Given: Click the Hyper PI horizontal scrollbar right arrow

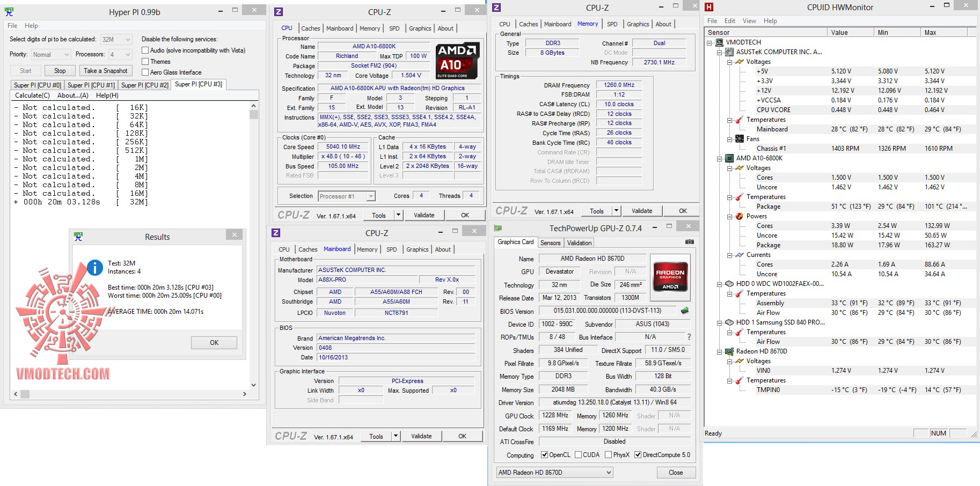Looking at the screenshot, I should (245, 394).
